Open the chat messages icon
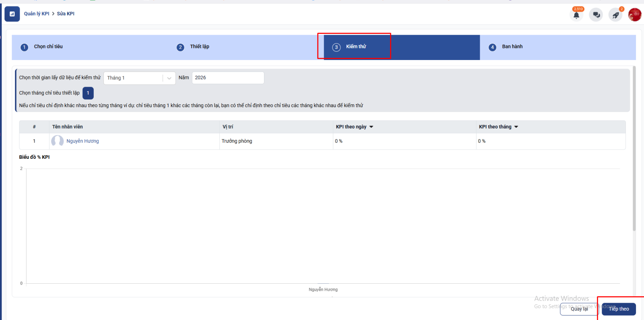Image resolution: width=644 pixels, height=320 pixels. tap(596, 15)
